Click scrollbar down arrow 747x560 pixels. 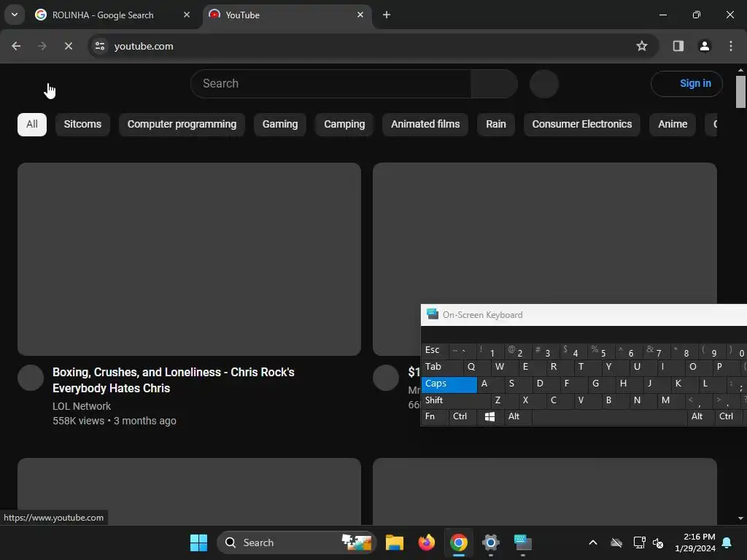click(740, 518)
